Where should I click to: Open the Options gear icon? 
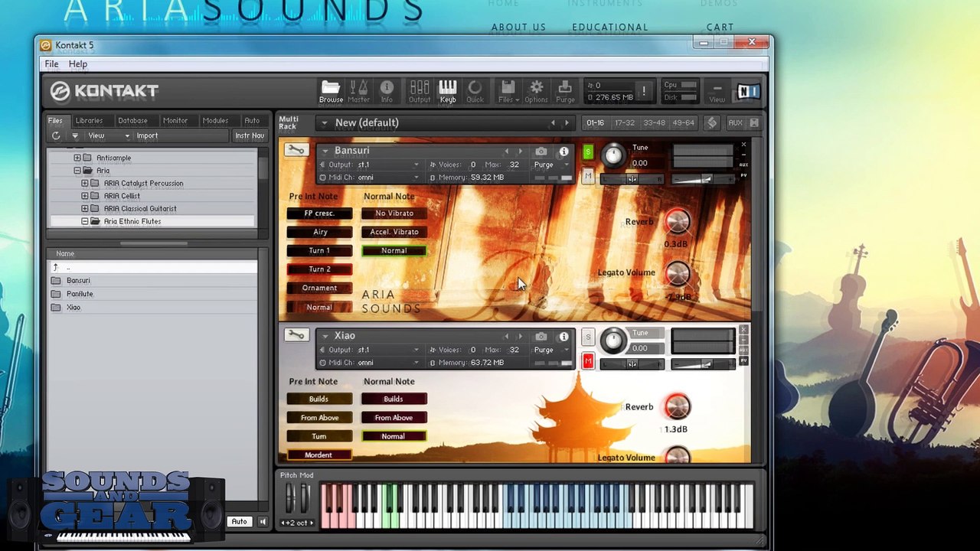[x=536, y=91]
